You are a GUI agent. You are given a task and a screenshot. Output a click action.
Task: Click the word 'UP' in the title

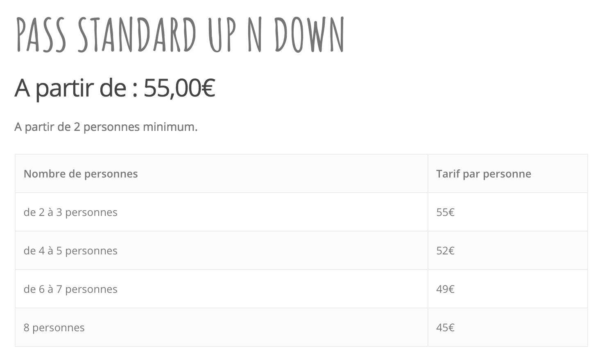(x=223, y=35)
